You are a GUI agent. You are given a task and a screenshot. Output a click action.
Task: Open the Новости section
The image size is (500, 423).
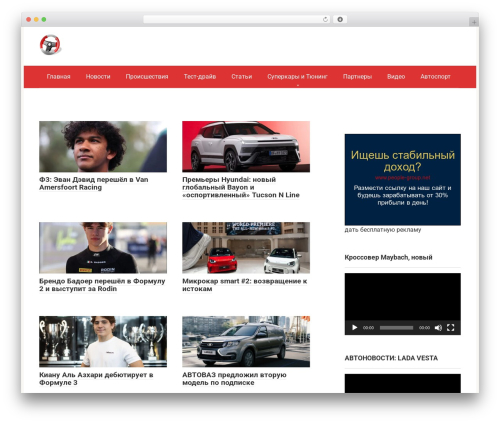click(98, 77)
